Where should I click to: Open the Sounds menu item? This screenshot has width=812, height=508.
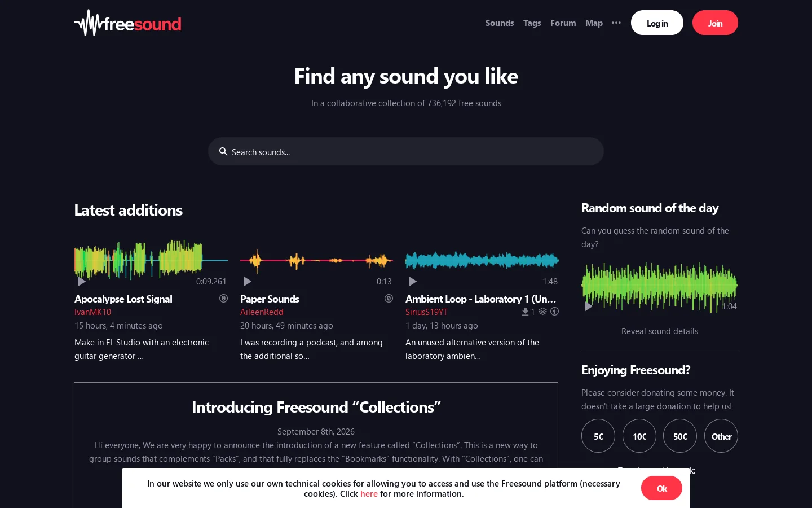[500, 23]
